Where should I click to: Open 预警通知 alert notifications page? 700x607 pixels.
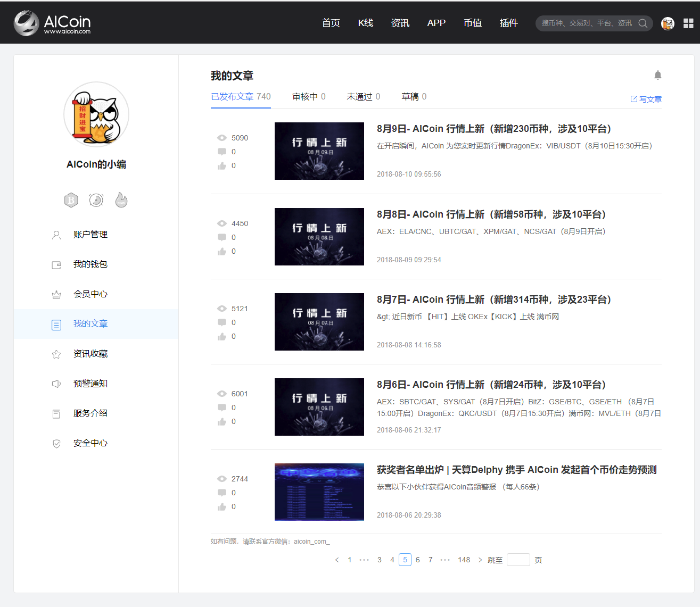(x=90, y=383)
